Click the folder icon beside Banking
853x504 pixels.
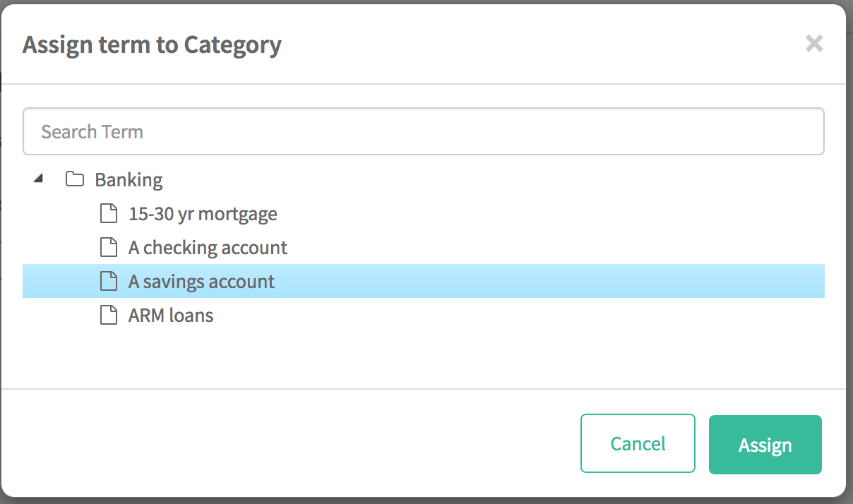(75, 179)
